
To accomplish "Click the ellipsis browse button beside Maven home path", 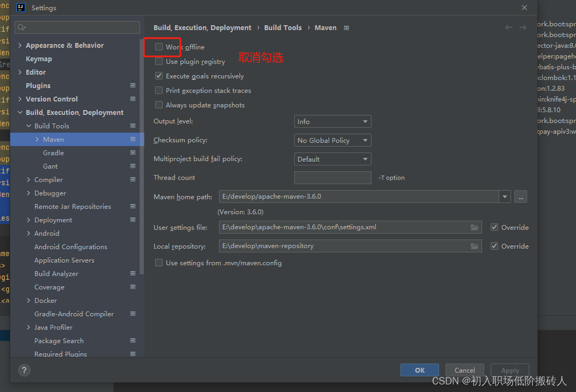I will click(520, 197).
